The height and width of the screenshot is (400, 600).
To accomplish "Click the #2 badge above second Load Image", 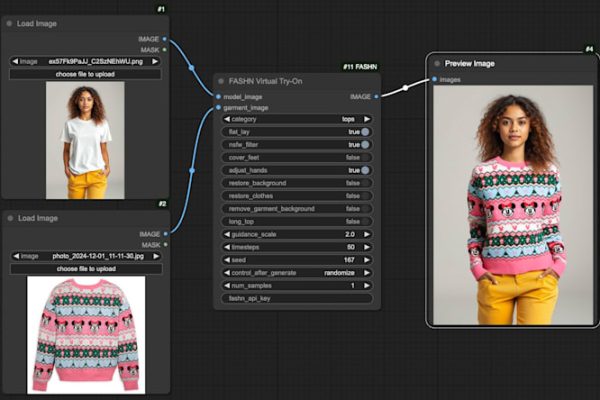I will 163,204.
